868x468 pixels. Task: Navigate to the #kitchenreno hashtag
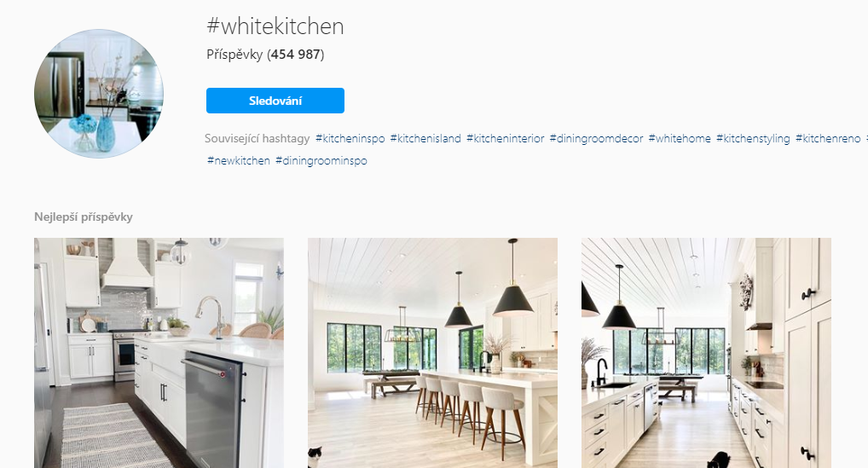[x=828, y=139]
